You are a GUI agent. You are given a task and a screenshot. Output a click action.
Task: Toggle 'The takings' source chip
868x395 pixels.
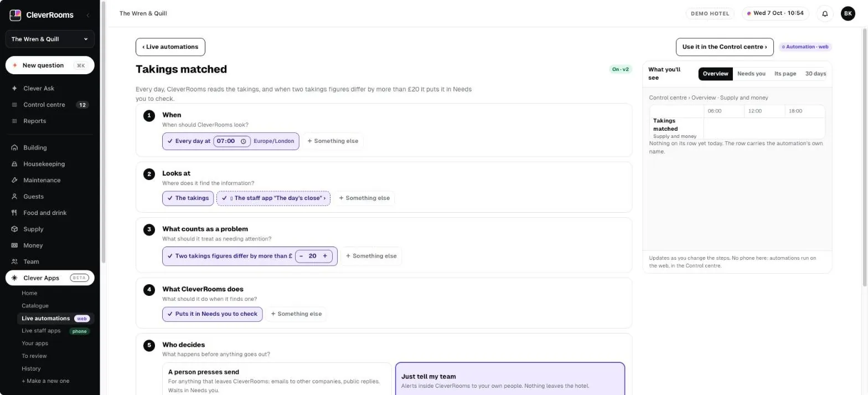[188, 198]
